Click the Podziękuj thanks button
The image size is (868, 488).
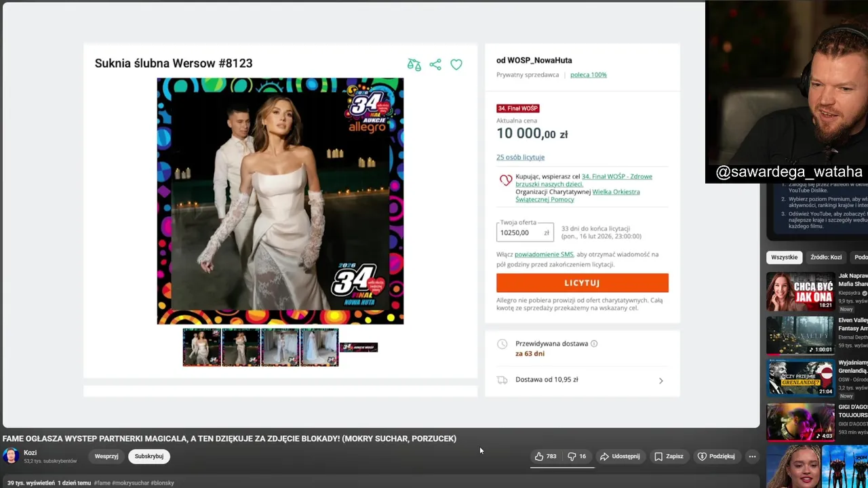click(x=716, y=456)
